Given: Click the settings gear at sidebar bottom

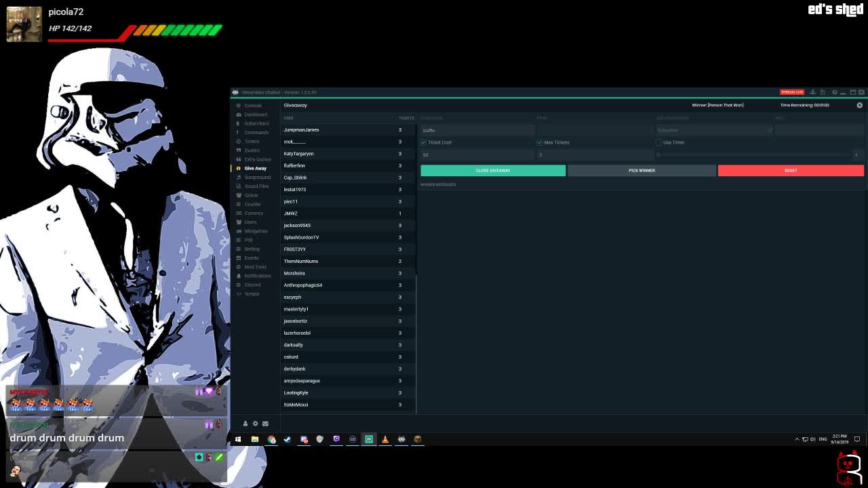Looking at the screenshot, I should coord(255,424).
